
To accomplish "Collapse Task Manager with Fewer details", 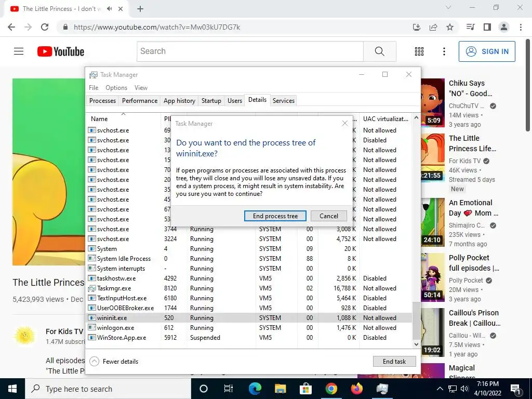I will pyautogui.click(x=114, y=362).
